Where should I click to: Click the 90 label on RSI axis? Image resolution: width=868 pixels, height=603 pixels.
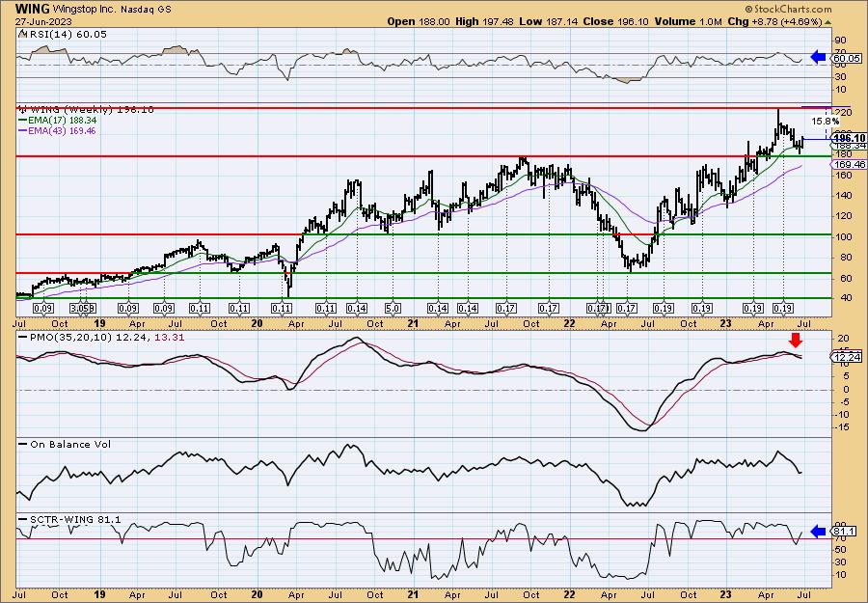[x=840, y=41]
